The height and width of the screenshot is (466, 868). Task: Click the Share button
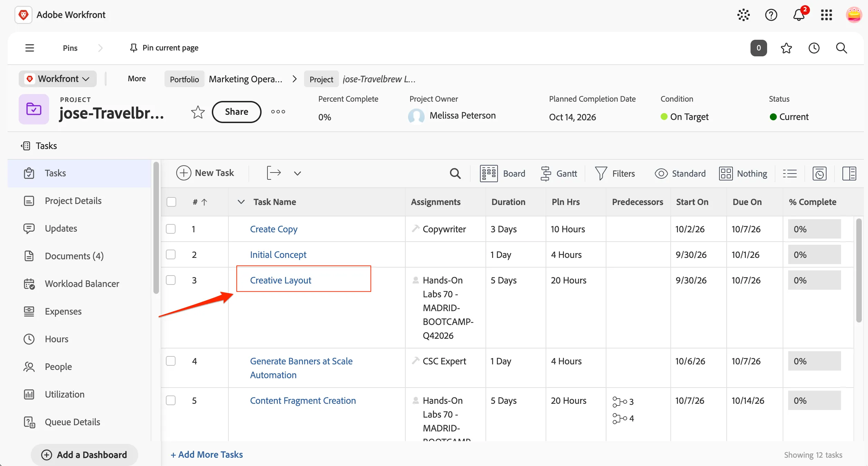236,112
